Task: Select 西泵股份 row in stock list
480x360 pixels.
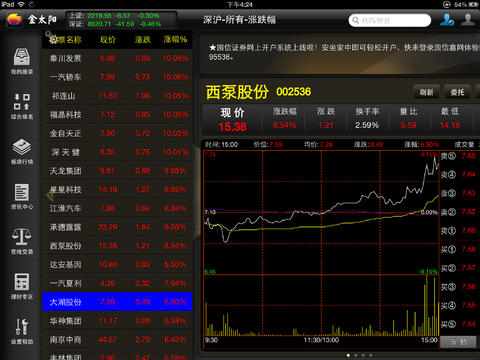Action: click(x=117, y=246)
